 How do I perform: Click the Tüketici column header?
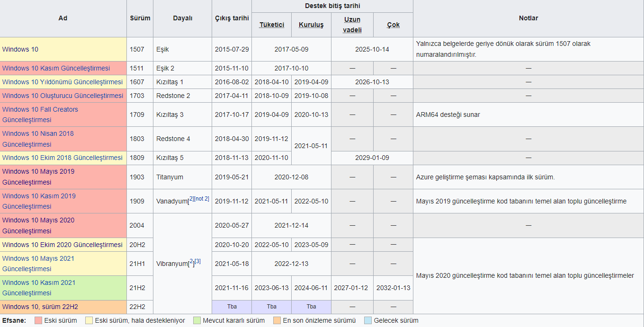(x=272, y=25)
